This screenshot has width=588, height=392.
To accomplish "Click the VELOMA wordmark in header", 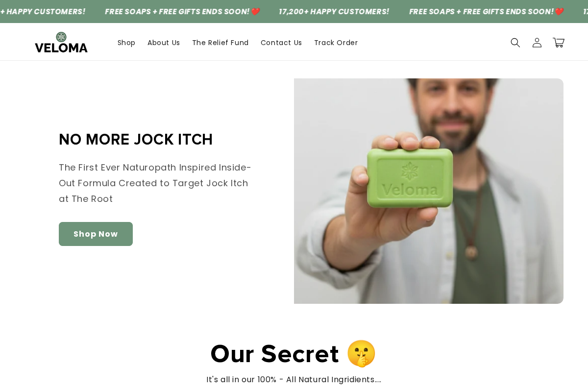I will pos(61,48).
